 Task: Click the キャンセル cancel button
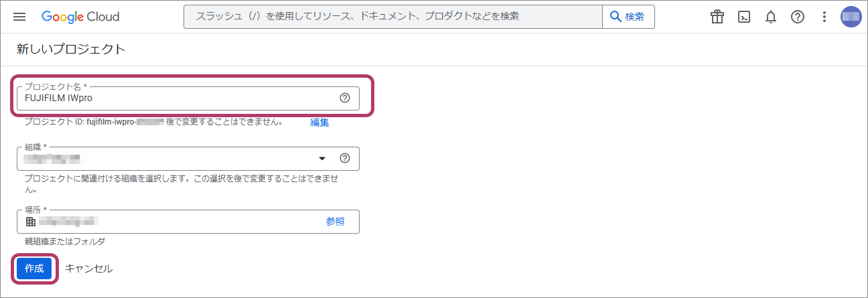pos(88,269)
